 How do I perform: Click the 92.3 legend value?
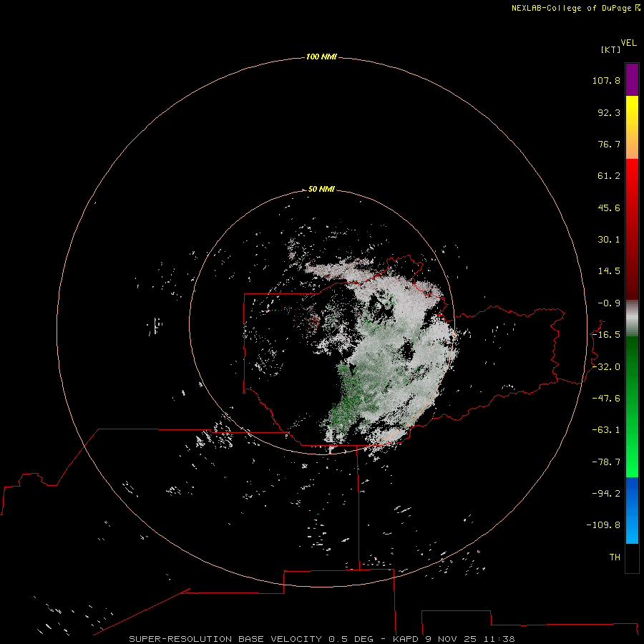tap(609, 112)
